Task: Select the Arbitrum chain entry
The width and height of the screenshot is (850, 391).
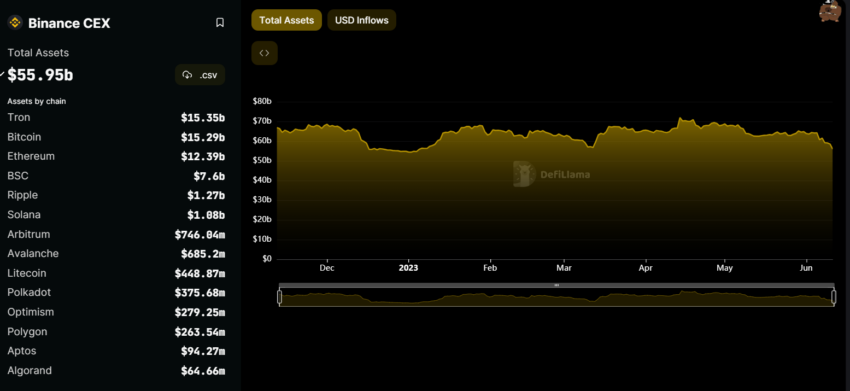Action: [x=116, y=234]
